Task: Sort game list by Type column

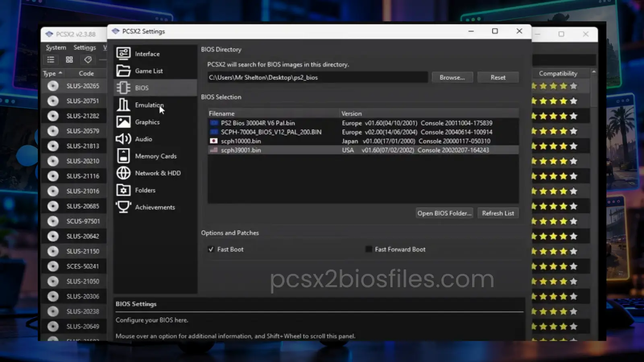Action: tap(52, 73)
